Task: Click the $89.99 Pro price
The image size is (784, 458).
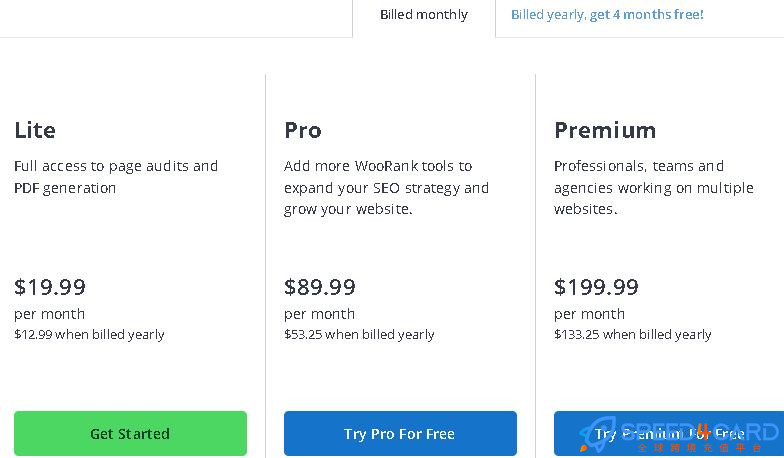Action: coord(320,287)
